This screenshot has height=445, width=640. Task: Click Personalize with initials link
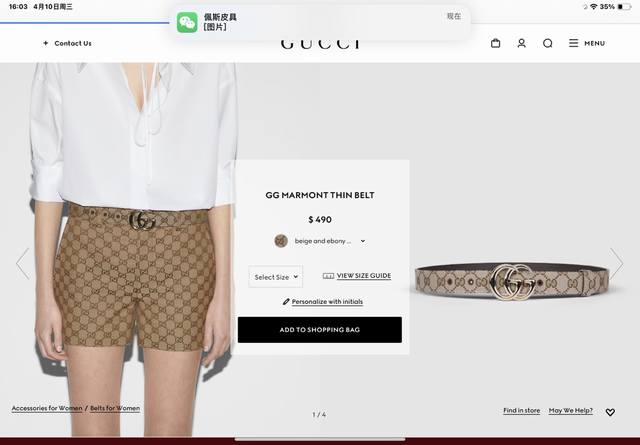point(327,302)
